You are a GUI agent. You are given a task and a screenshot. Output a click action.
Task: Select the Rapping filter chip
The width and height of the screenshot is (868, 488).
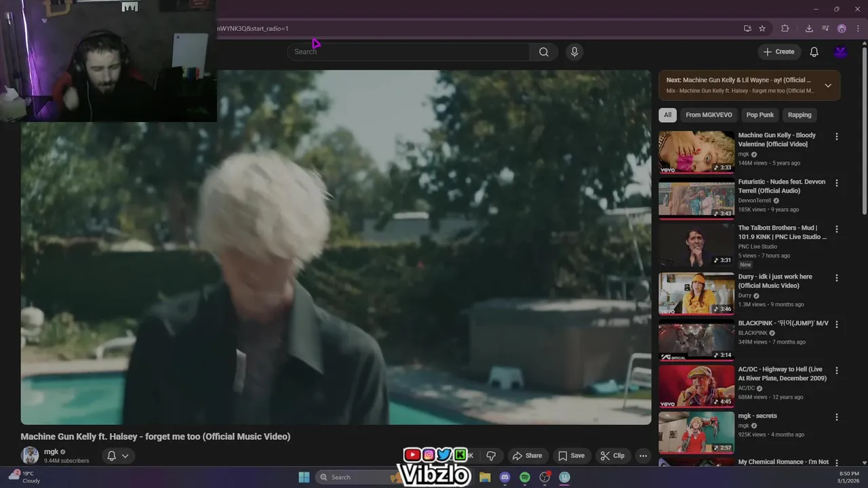click(x=800, y=115)
